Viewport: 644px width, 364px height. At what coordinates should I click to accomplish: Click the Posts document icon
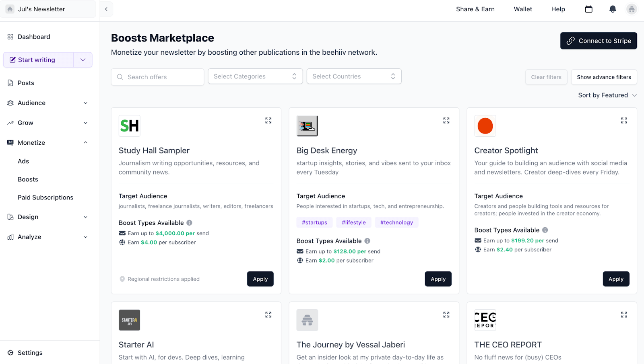(x=10, y=83)
